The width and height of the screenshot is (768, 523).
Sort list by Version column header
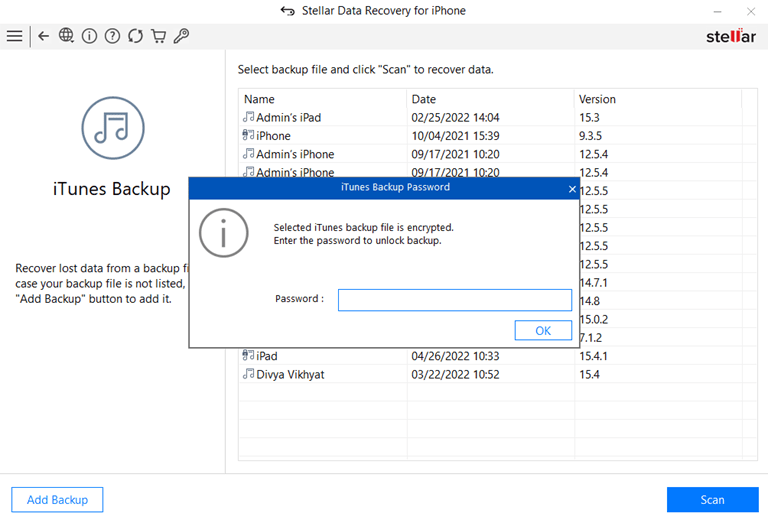[x=655, y=99]
